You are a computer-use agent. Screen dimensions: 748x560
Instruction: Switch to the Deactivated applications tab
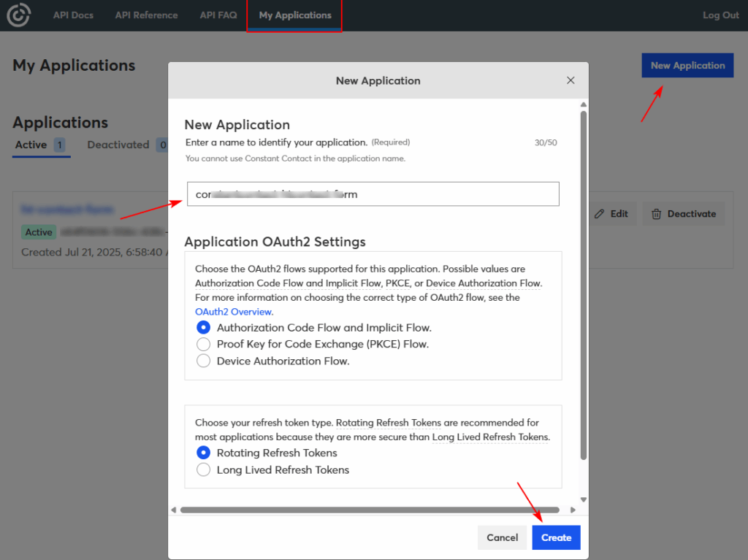[118, 145]
